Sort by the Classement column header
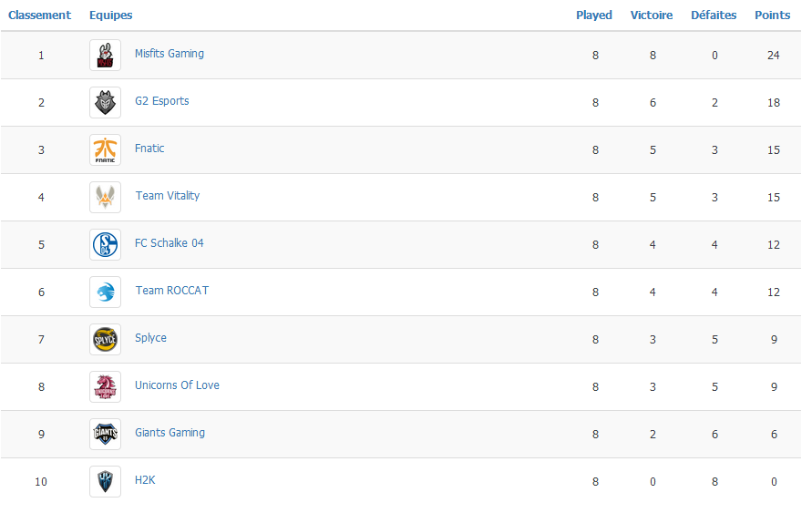This screenshot has width=812, height=513. click(x=39, y=15)
